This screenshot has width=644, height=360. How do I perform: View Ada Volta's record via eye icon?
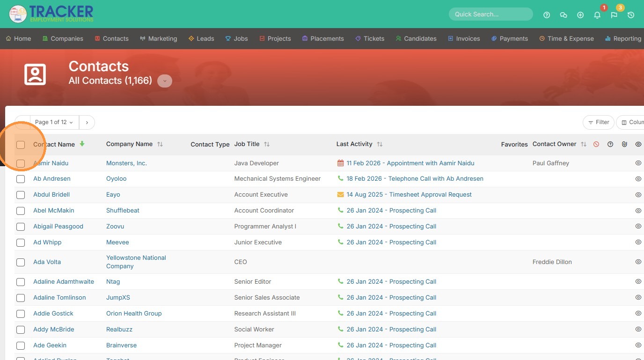point(638,262)
